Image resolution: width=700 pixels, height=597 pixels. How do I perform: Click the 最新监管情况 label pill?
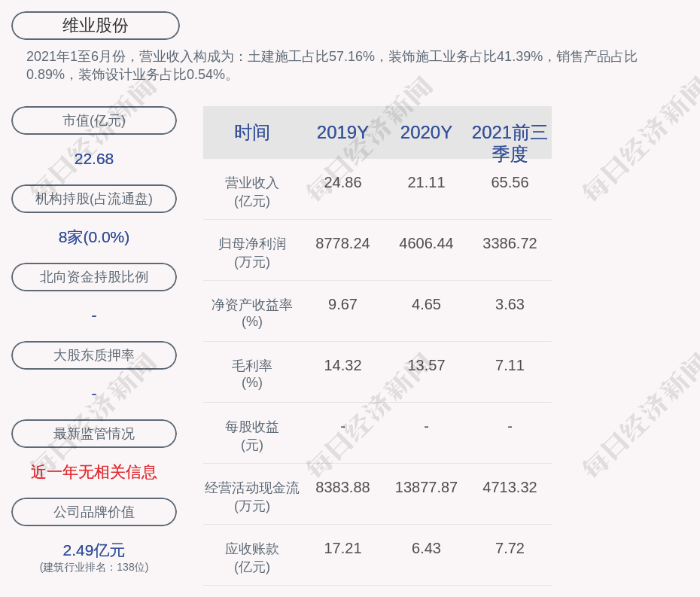[x=94, y=434]
